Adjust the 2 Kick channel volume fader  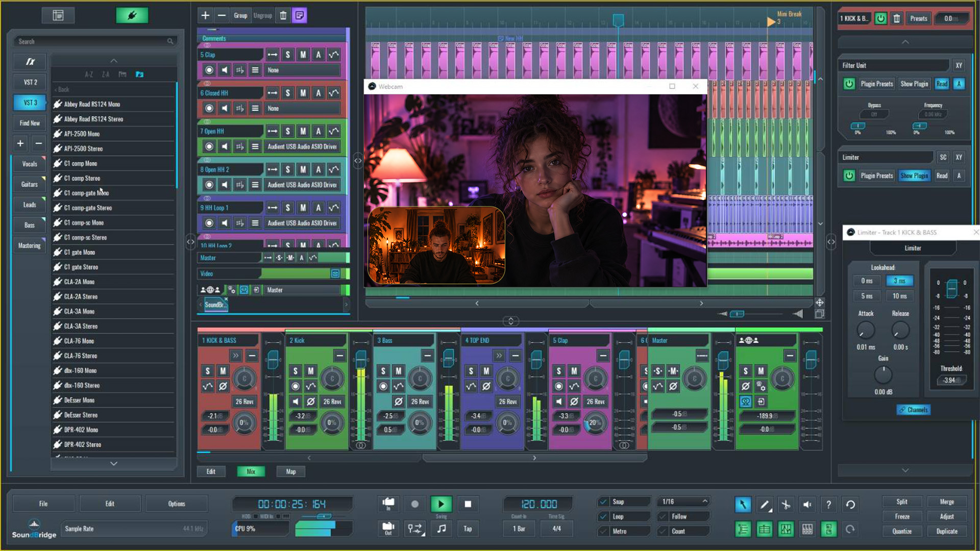click(361, 359)
